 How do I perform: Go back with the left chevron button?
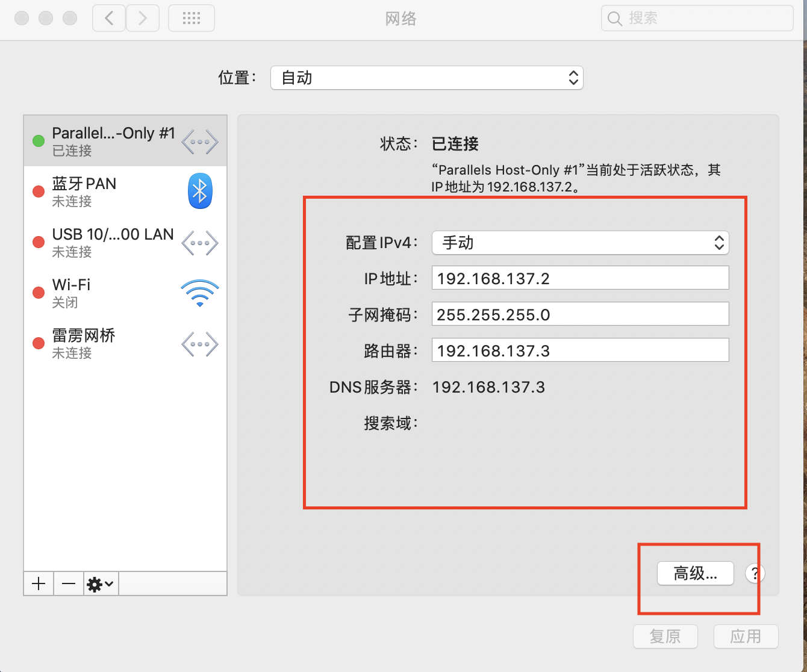[109, 19]
